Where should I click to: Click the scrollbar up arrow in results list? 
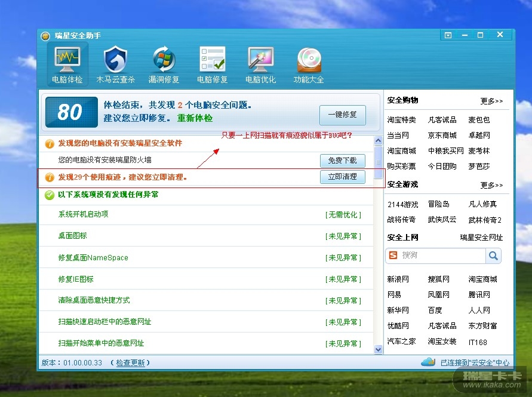379,140
